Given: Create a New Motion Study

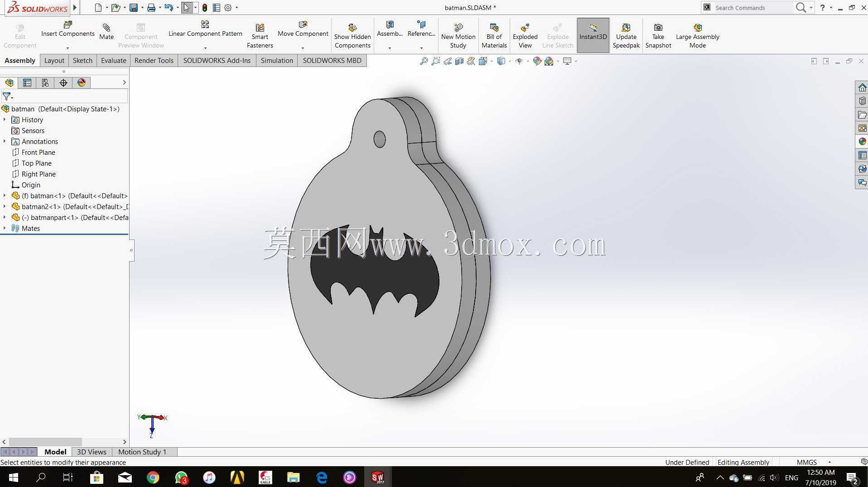Looking at the screenshot, I should coord(458,36).
